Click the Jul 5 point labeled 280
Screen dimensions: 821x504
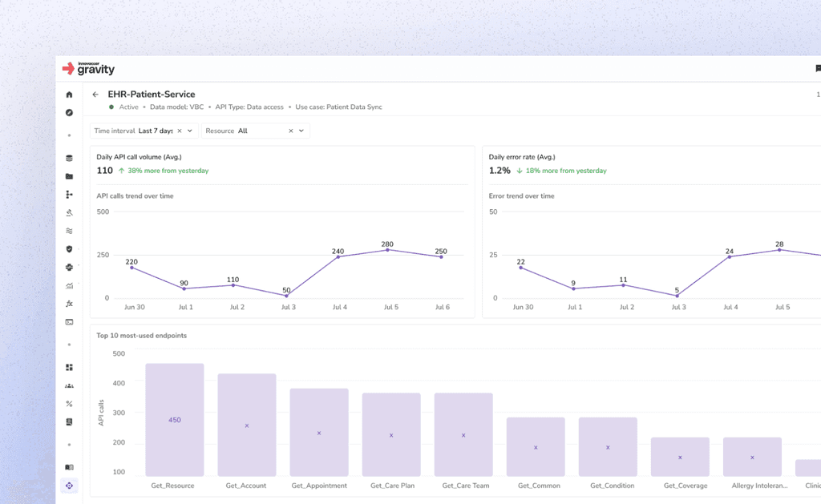387,250
